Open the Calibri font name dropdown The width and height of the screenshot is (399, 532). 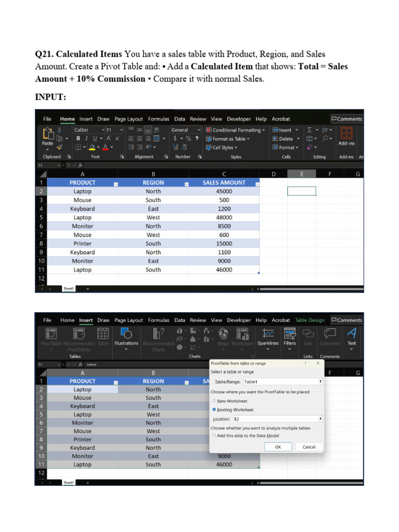[x=89, y=130]
